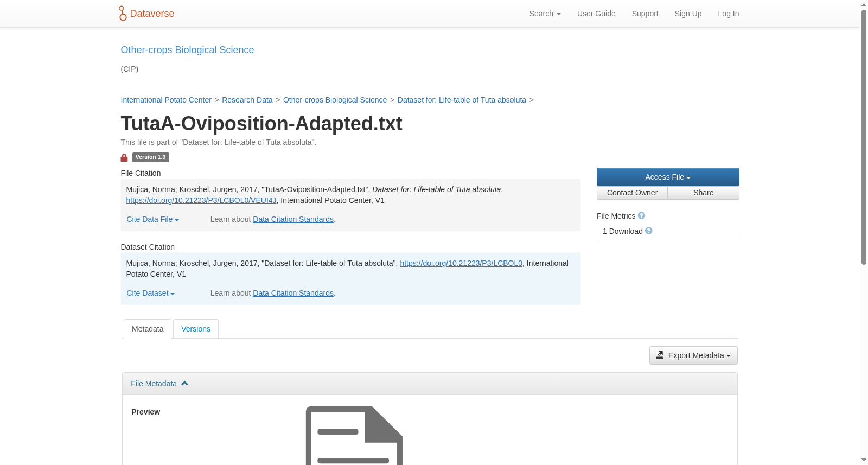
Task: Expand the Cite Dataset dropdown
Action: [x=150, y=293]
